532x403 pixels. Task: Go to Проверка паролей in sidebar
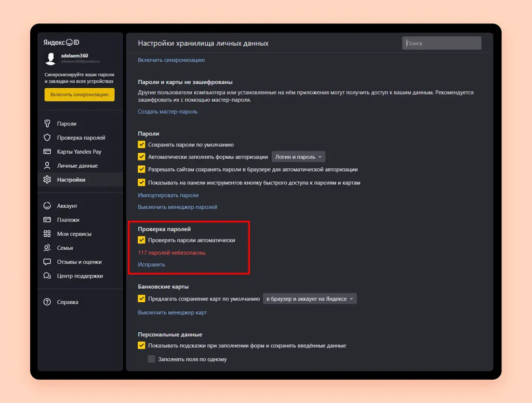point(80,138)
